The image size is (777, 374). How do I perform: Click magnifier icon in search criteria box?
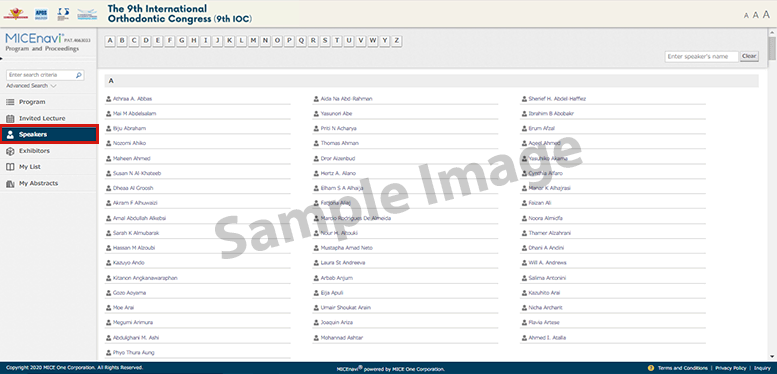click(78, 75)
